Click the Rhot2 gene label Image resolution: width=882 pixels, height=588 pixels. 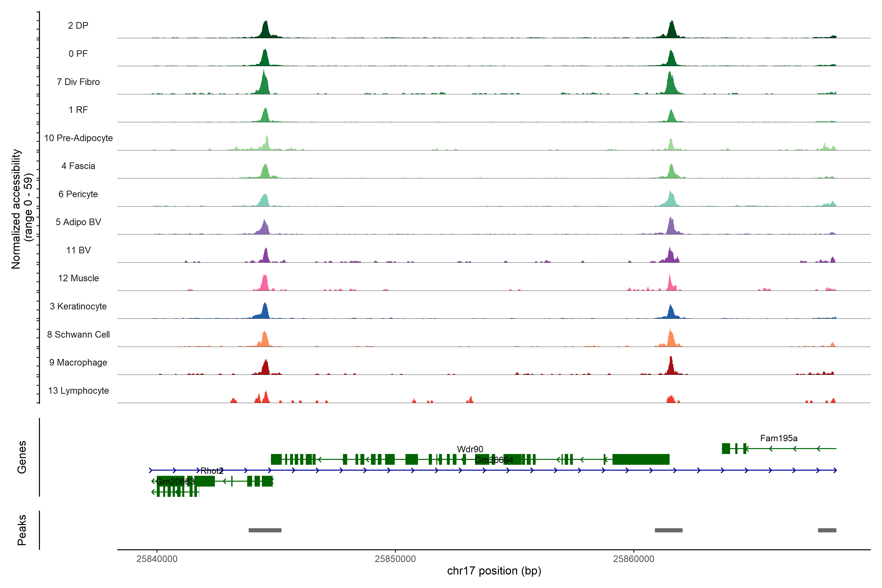tap(212, 471)
